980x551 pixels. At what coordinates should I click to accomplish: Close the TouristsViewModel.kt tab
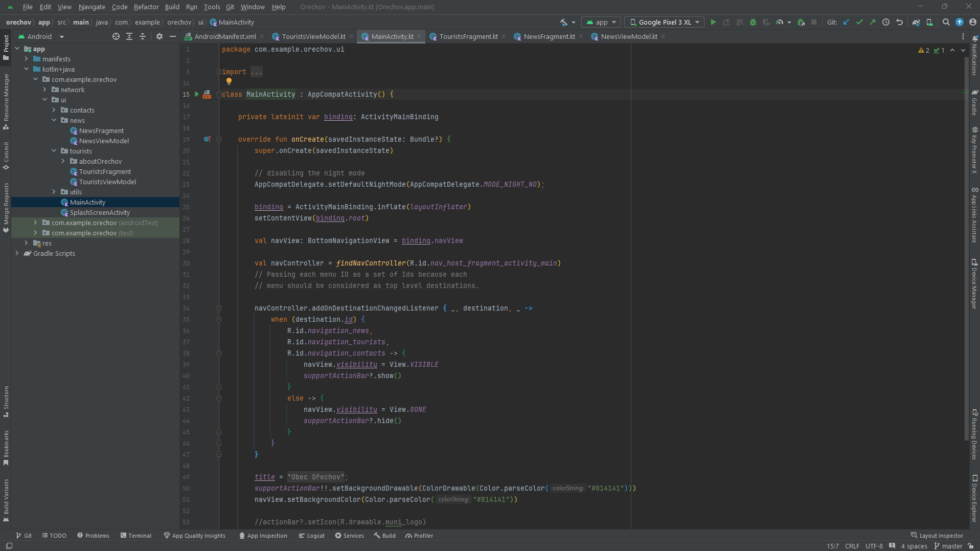click(351, 36)
